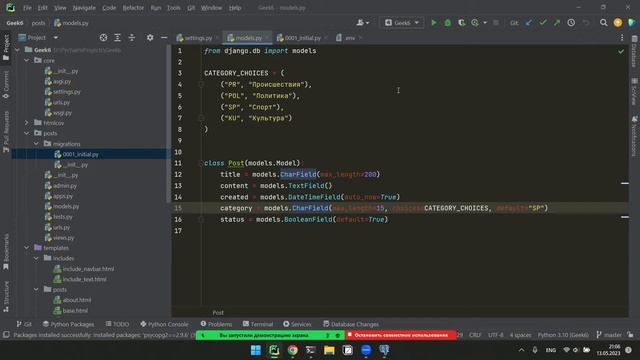Open Project panel settings gear
Image resolution: width=640 pixels, height=360 pixels.
coord(150,38)
